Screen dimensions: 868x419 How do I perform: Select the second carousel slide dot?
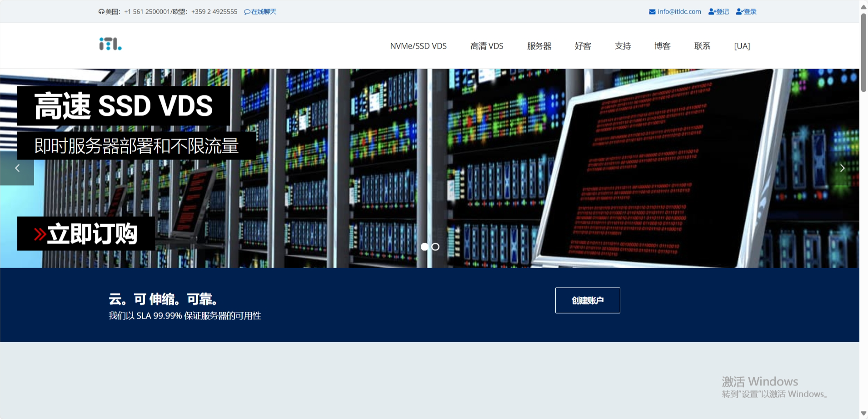(436, 246)
